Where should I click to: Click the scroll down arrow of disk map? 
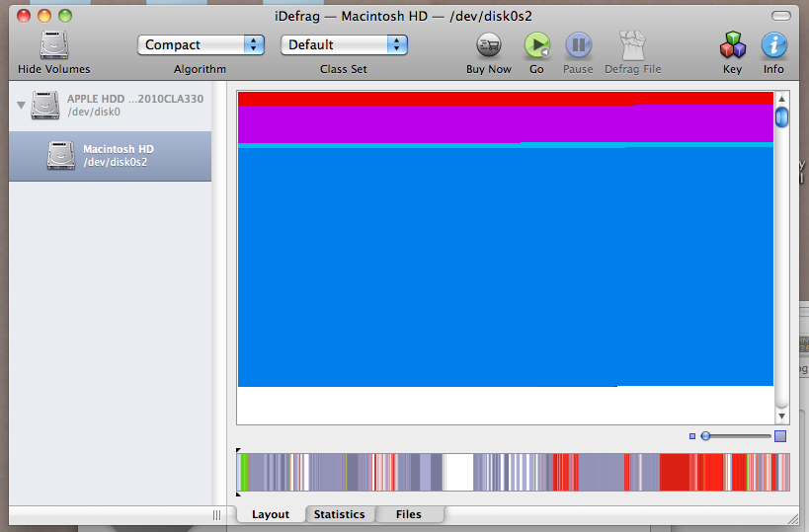click(781, 416)
